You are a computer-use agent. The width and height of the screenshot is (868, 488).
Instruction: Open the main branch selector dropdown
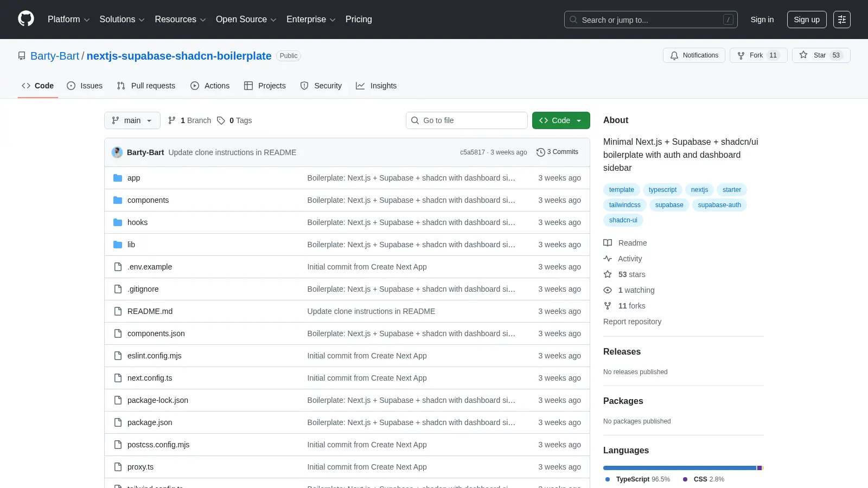[132, 120]
